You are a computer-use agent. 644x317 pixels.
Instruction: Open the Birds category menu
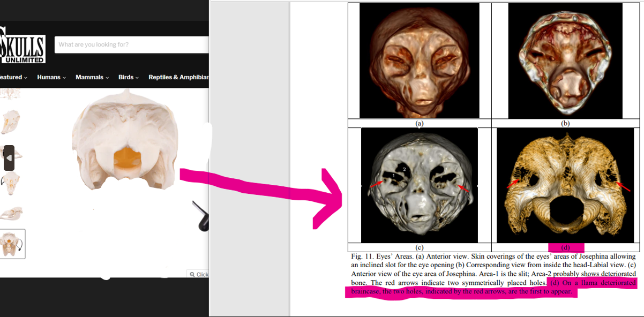tap(129, 77)
